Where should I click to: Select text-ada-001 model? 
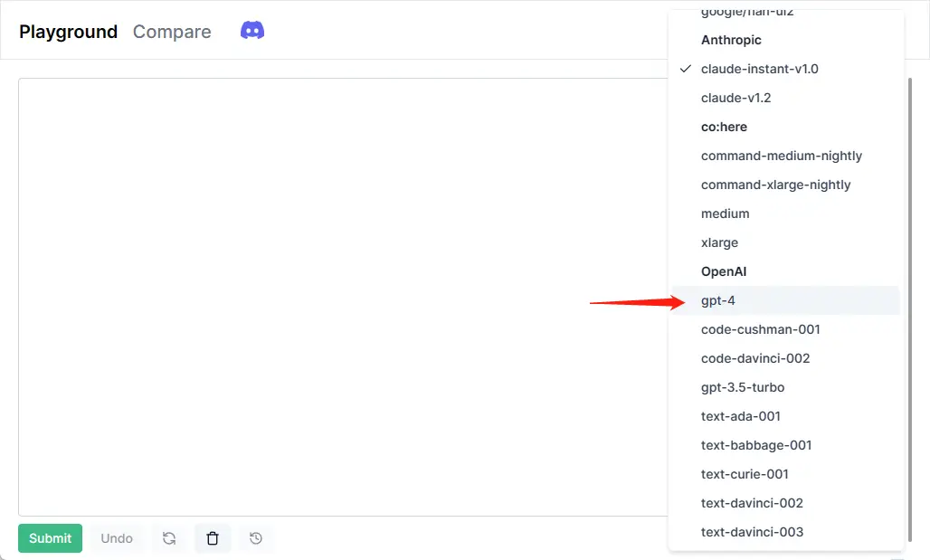point(785,416)
